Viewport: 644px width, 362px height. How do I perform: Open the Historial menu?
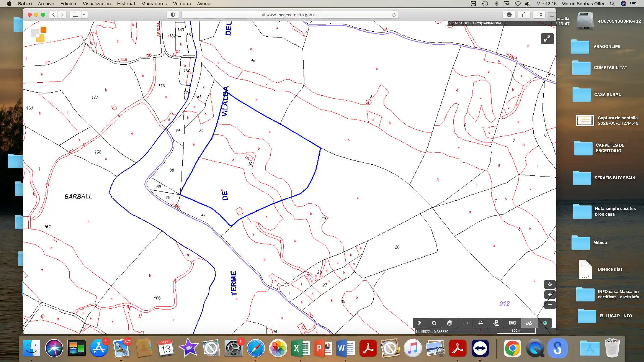[126, 4]
